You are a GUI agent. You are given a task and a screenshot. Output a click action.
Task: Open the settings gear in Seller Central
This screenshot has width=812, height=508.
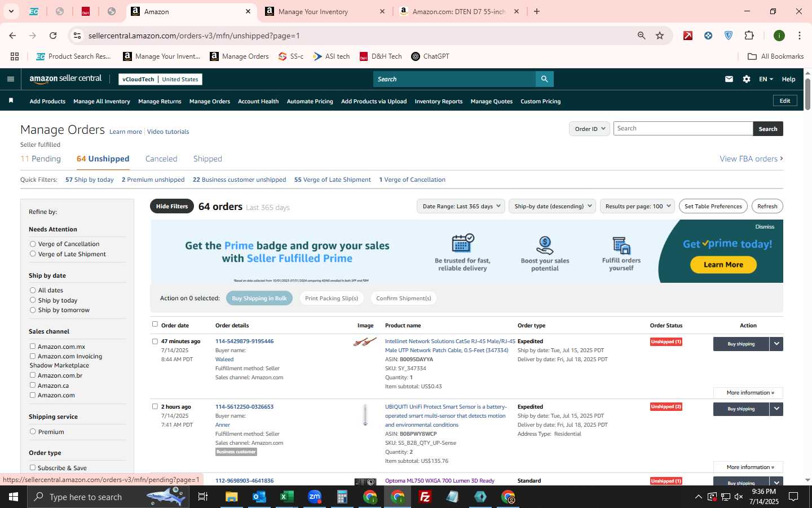pos(747,79)
